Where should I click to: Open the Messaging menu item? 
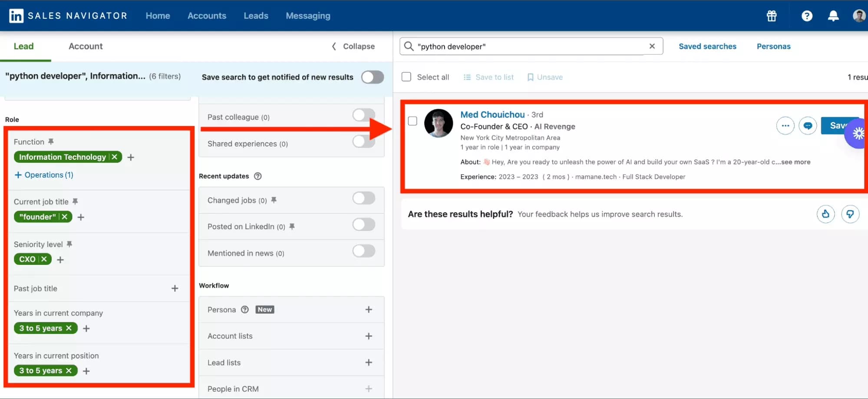coord(307,16)
